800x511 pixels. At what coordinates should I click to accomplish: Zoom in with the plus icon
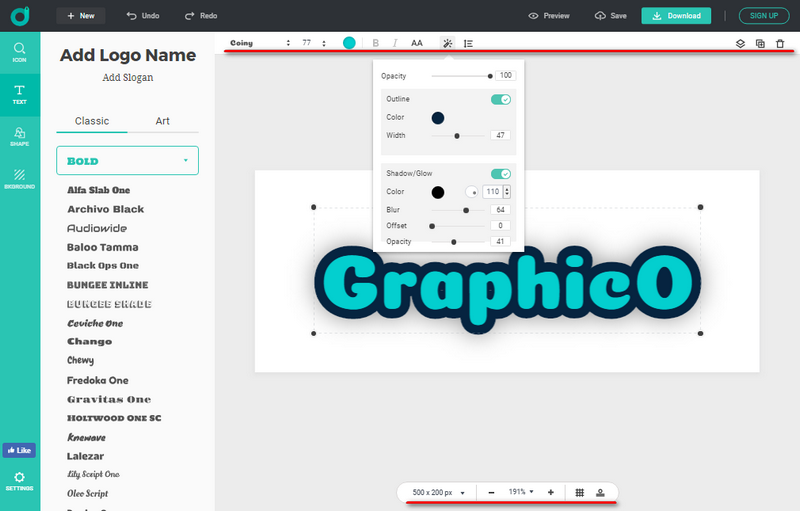click(x=550, y=492)
